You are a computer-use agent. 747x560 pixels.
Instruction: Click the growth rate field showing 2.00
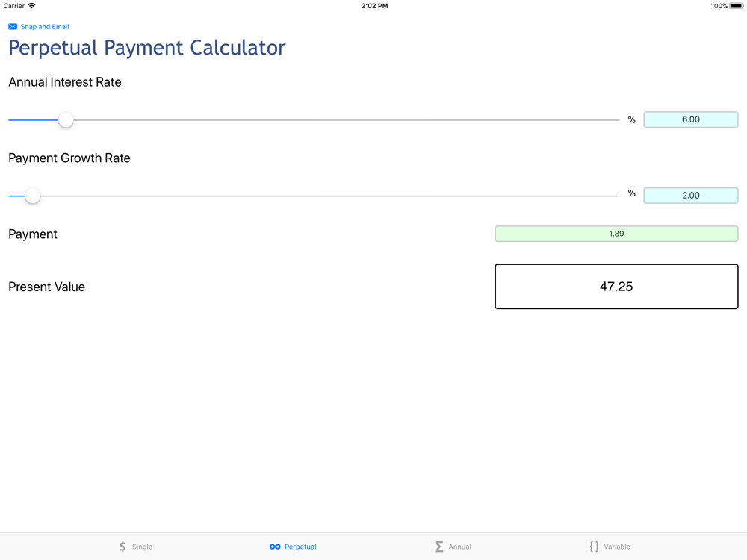click(x=691, y=196)
